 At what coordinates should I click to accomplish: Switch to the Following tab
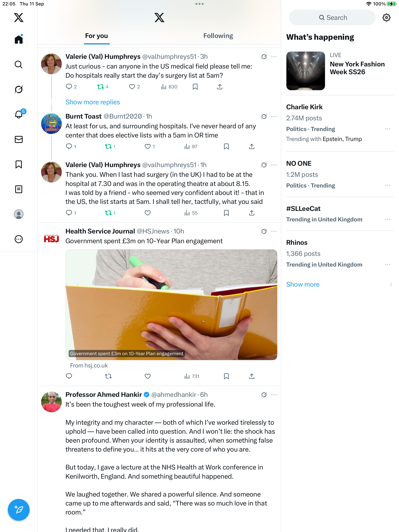[218, 36]
